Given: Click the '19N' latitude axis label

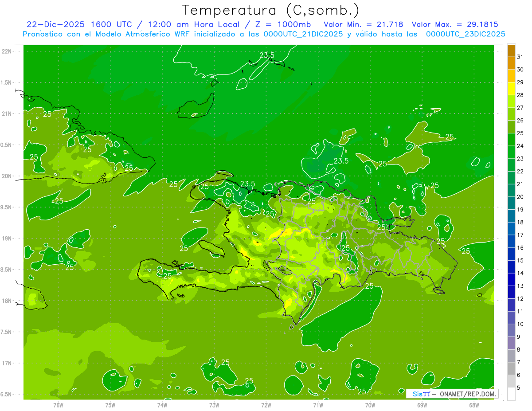Looking at the screenshot, I should [7, 239].
